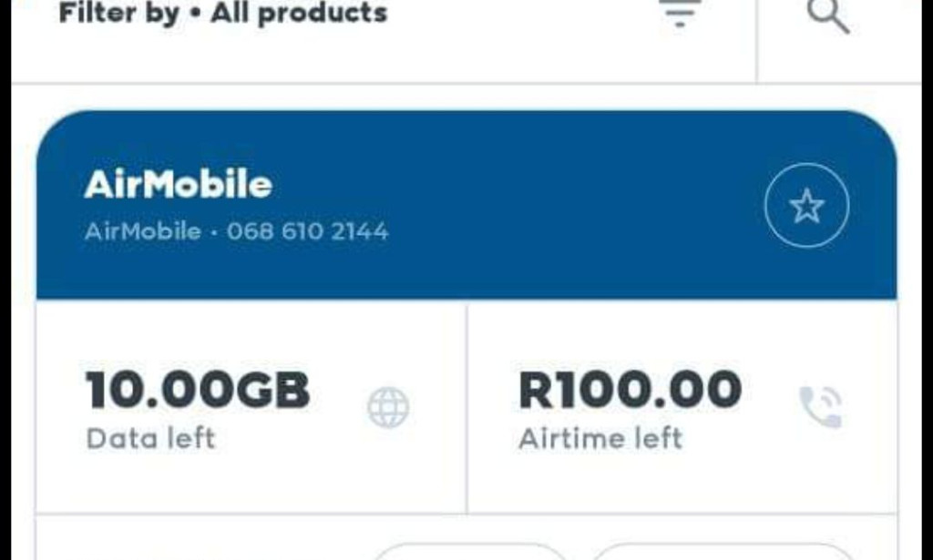Screen dimensions: 933x560
Task: Tap the phone handset icon beside airtime
Action: pos(818,407)
